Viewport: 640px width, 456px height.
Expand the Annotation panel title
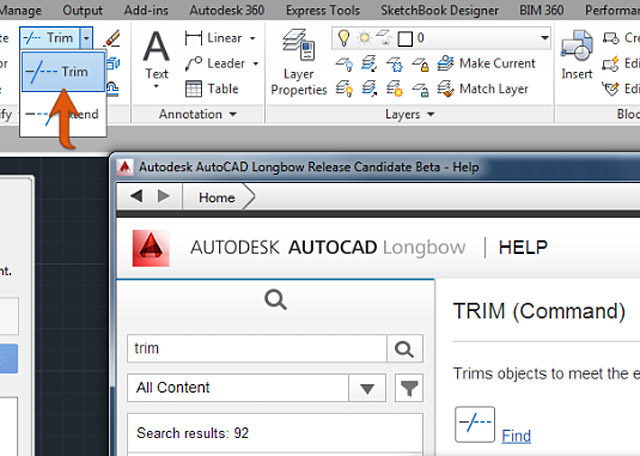pos(198,114)
